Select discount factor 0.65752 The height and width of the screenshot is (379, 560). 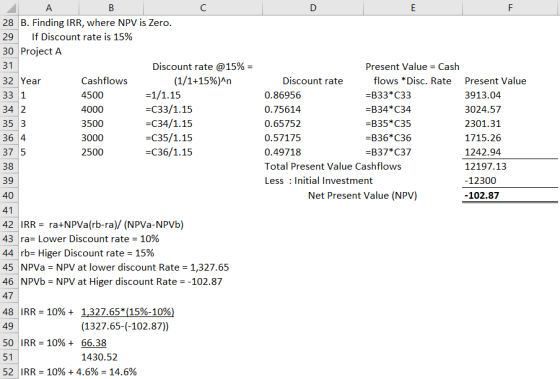pyautogui.click(x=282, y=124)
